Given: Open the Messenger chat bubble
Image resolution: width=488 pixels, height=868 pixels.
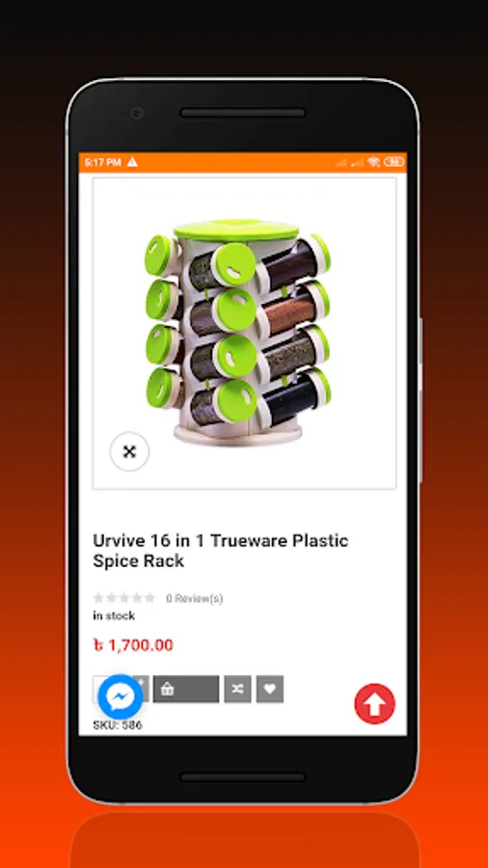Looking at the screenshot, I should point(120,697).
